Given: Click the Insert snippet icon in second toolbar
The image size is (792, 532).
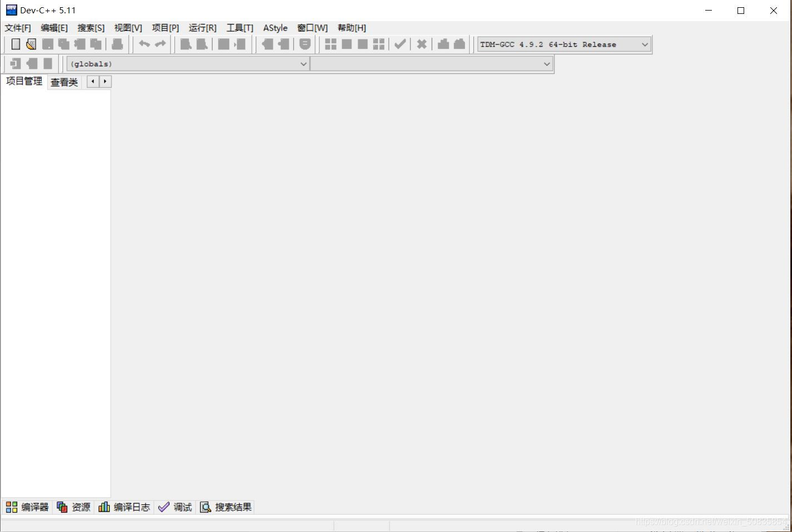Looking at the screenshot, I should point(16,64).
